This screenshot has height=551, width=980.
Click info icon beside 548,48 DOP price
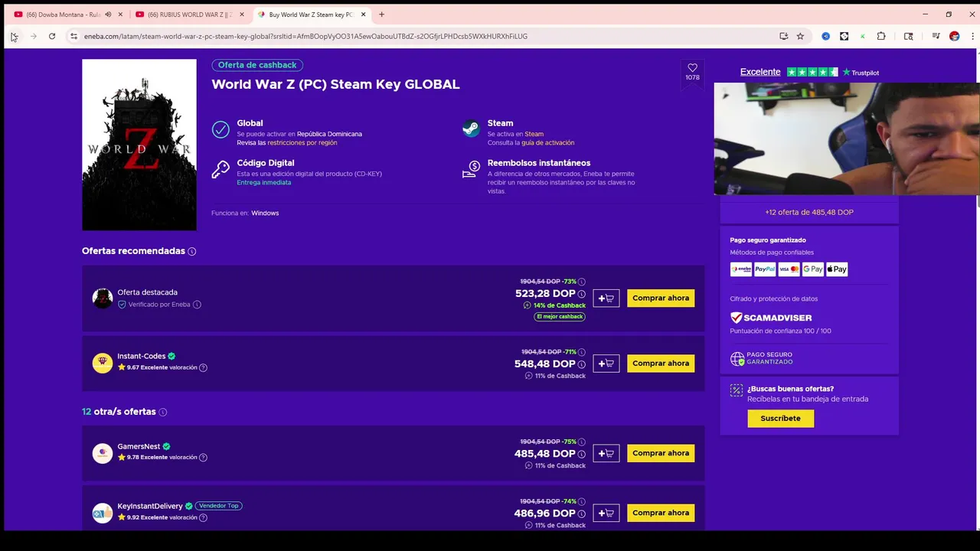click(x=582, y=364)
